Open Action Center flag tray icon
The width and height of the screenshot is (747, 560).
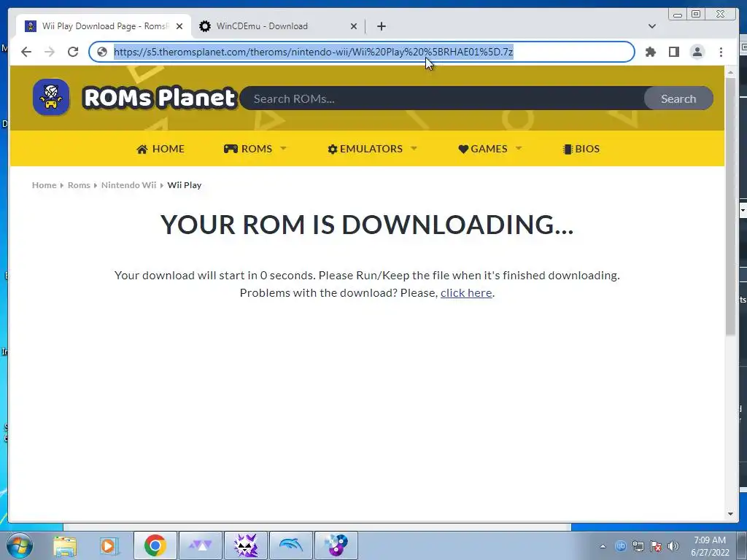pyautogui.click(x=656, y=546)
